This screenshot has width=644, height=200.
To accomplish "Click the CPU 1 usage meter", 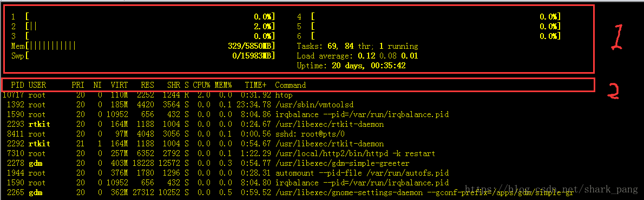I will coord(143,16).
